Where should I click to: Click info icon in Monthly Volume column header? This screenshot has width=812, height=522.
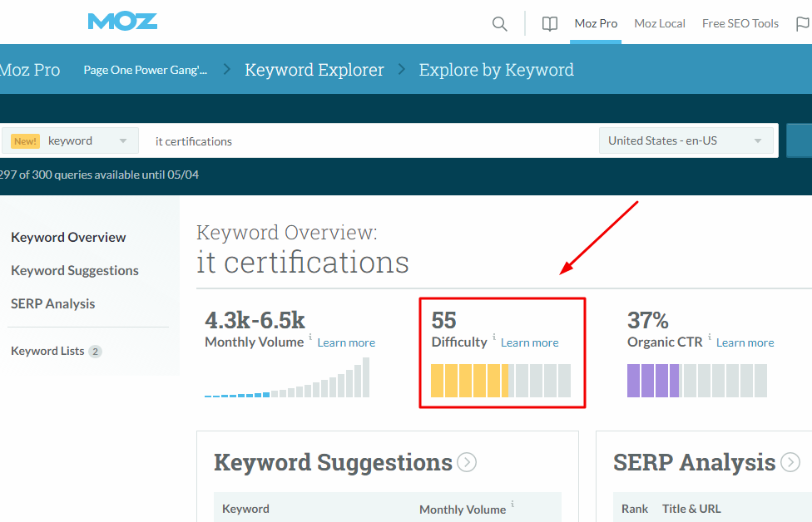pos(512,504)
